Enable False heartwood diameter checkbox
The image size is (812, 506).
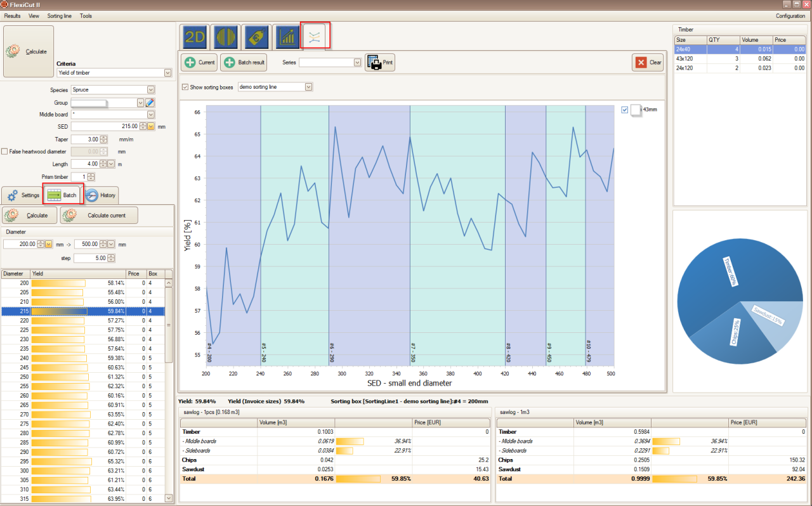(x=5, y=152)
